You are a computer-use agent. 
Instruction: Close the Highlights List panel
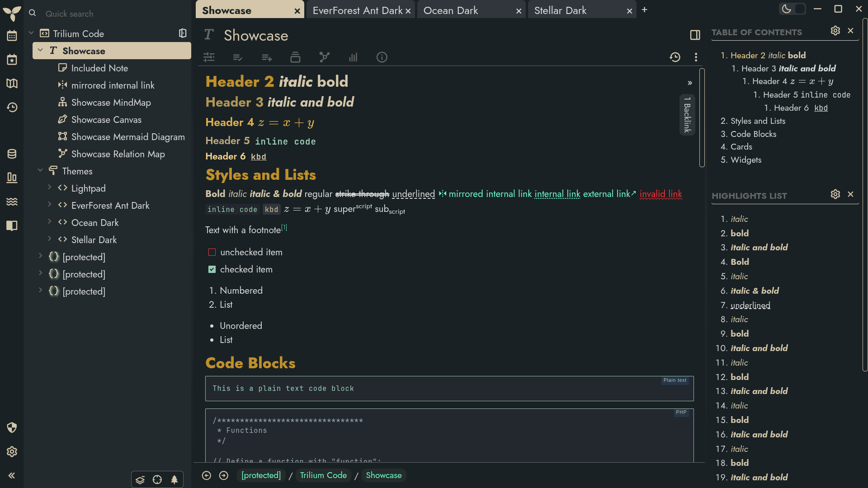pyautogui.click(x=850, y=194)
